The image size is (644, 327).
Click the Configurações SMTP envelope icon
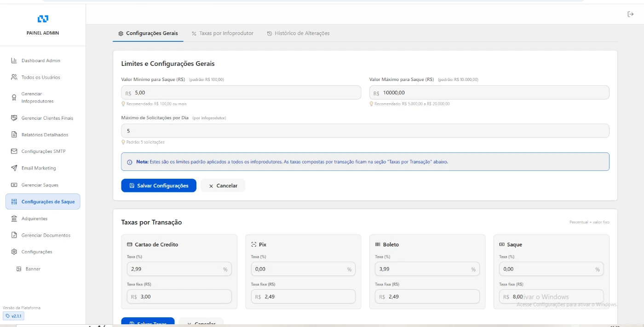pos(14,152)
